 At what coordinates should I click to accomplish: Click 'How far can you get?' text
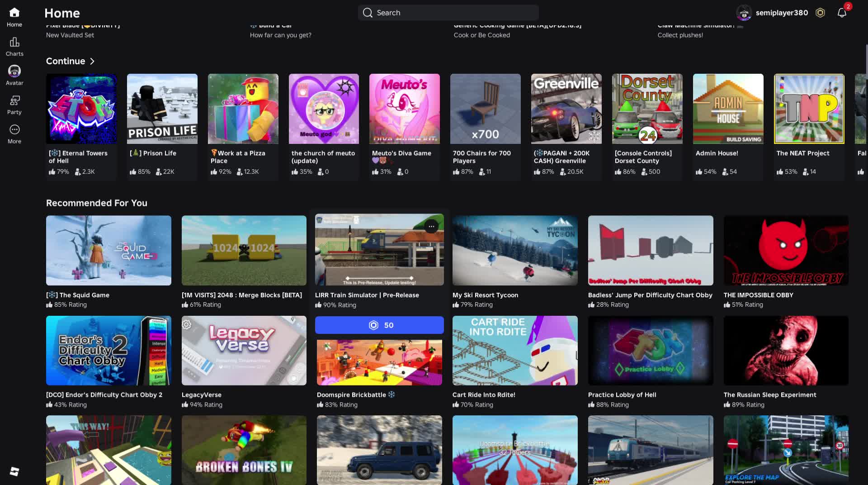tap(280, 35)
